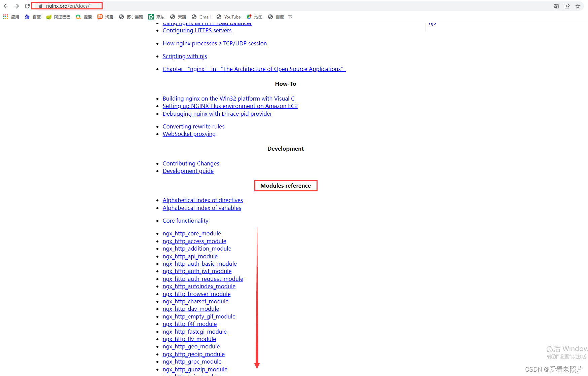Open ngx_http_flv_module link
588x376 pixels.
pos(189,339)
